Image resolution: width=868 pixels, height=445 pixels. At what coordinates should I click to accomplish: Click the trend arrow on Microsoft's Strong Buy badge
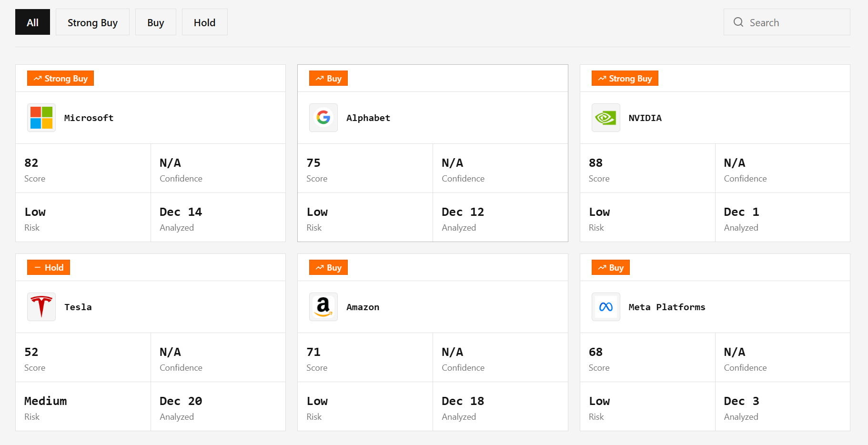tap(38, 78)
